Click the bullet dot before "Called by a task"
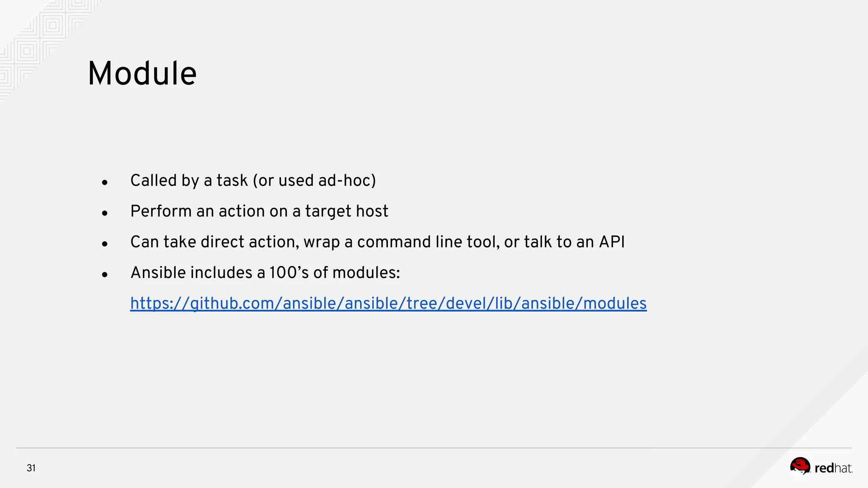868x488 pixels. click(x=105, y=183)
